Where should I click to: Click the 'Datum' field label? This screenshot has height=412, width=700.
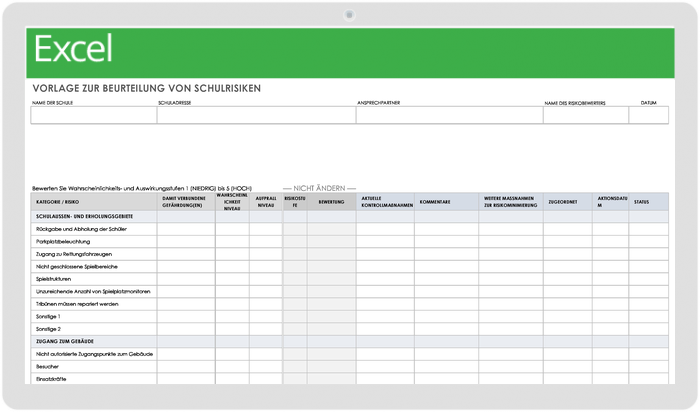[x=649, y=103]
